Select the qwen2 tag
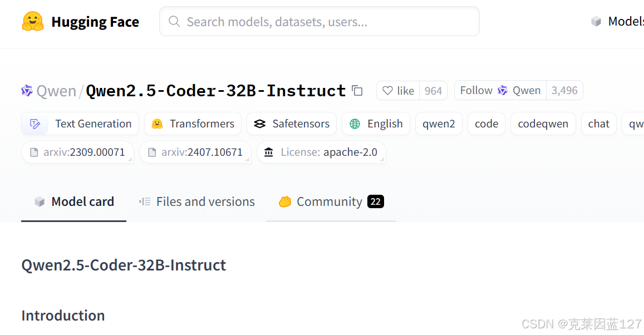Image resolution: width=644 pixels, height=335 pixels. pyautogui.click(x=439, y=124)
